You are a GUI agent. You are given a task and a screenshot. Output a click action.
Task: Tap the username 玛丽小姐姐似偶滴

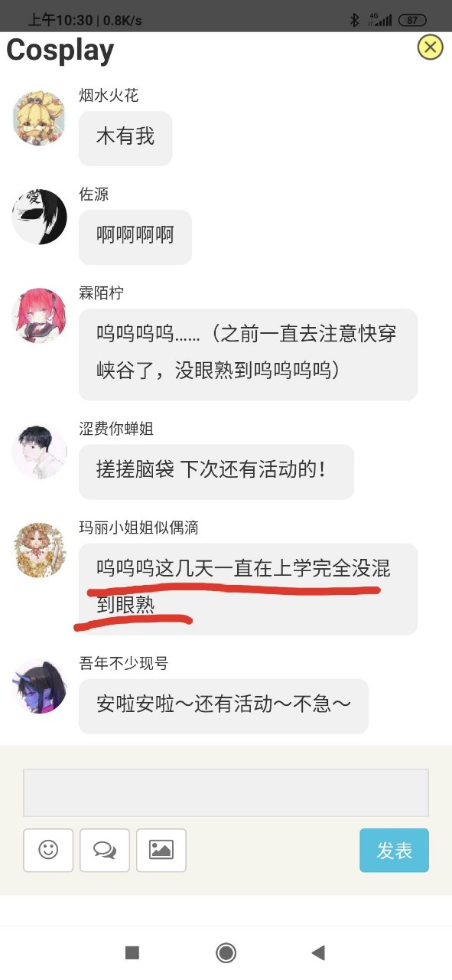coord(139,528)
